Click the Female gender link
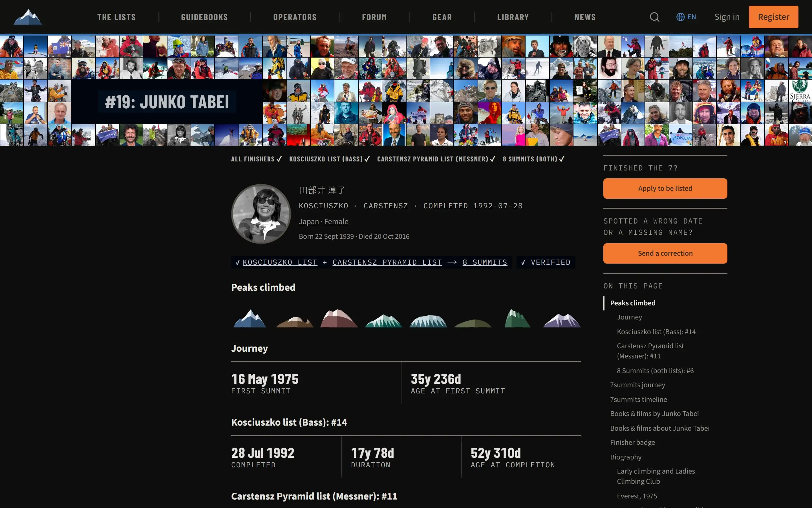The height and width of the screenshot is (508, 812). 336,222
